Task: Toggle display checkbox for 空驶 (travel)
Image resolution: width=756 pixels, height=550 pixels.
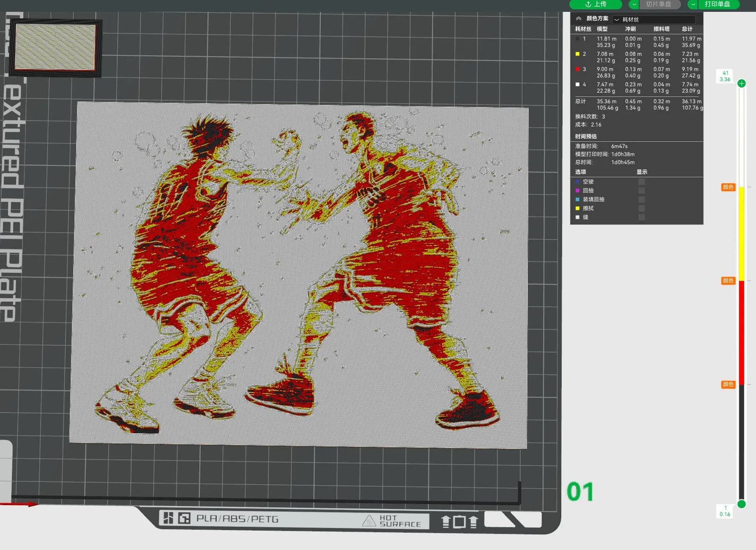Action: pos(641,181)
